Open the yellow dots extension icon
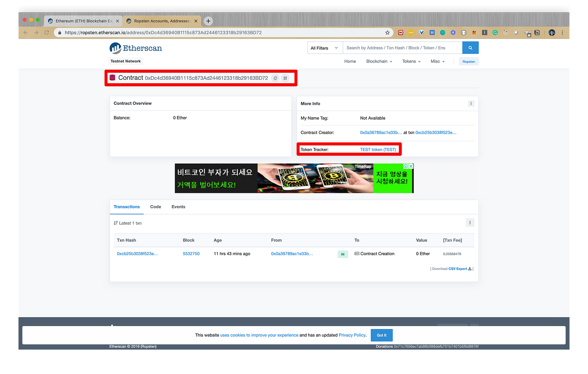 (x=411, y=32)
